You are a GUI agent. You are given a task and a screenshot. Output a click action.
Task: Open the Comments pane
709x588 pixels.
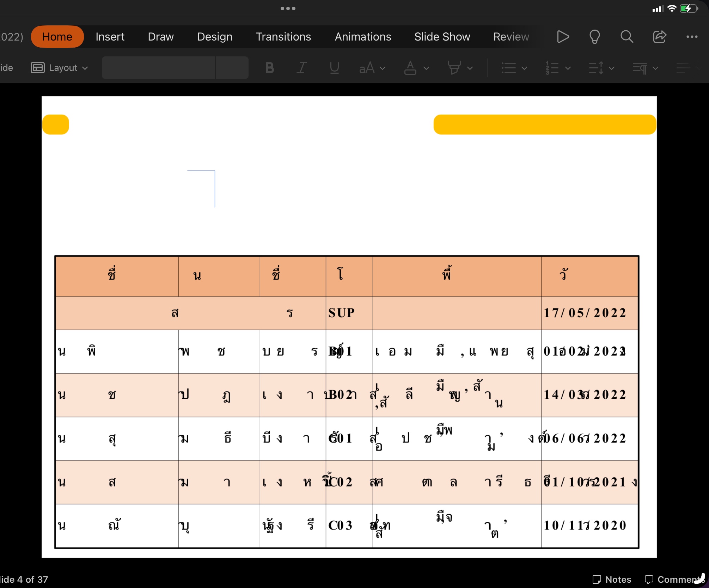[x=673, y=579]
